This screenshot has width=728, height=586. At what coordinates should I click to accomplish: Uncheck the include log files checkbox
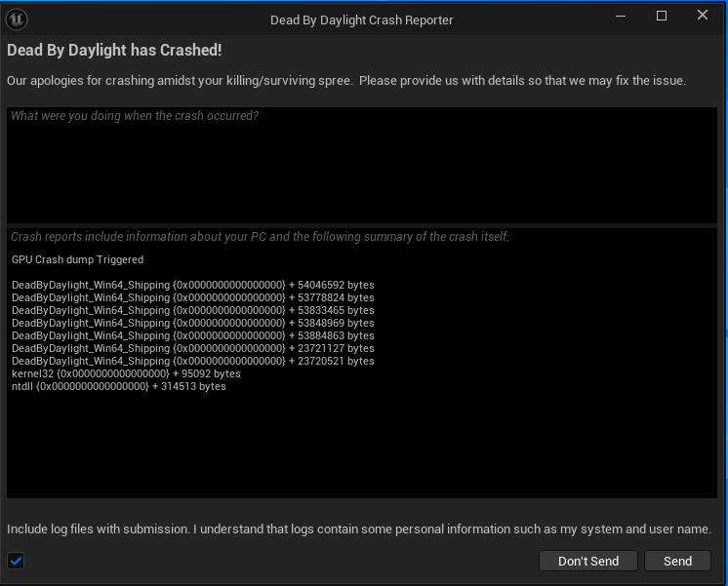16,561
